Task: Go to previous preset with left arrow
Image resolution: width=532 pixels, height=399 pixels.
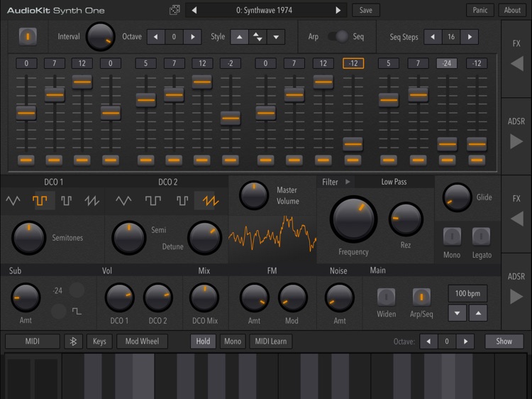Action: click(194, 10)
